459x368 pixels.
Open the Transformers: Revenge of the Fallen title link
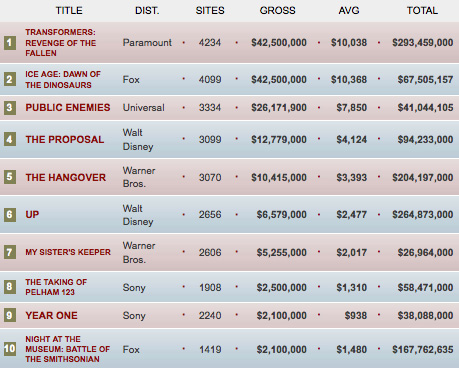coord(60,43)
